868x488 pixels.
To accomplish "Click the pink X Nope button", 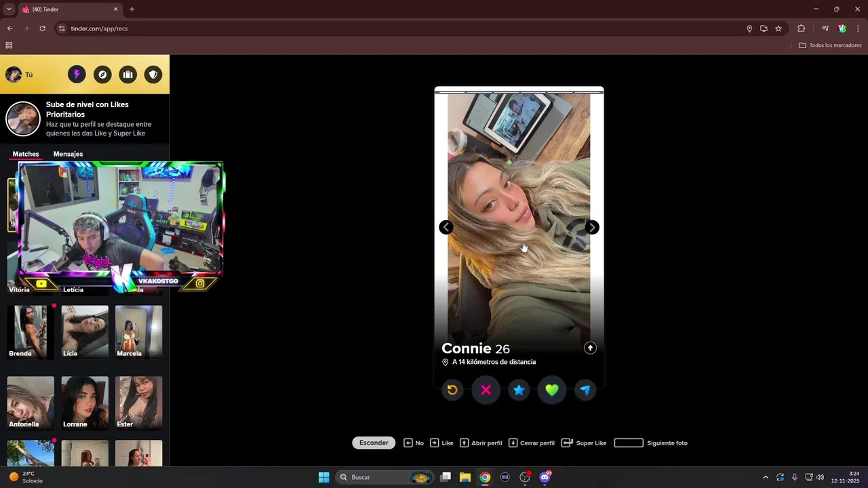I will [486, 390].
